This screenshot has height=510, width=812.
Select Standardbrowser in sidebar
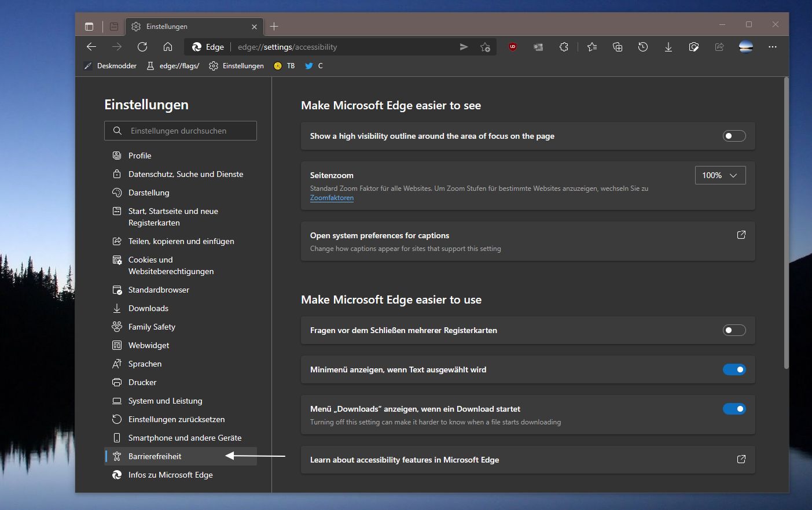tap(181, 290)
